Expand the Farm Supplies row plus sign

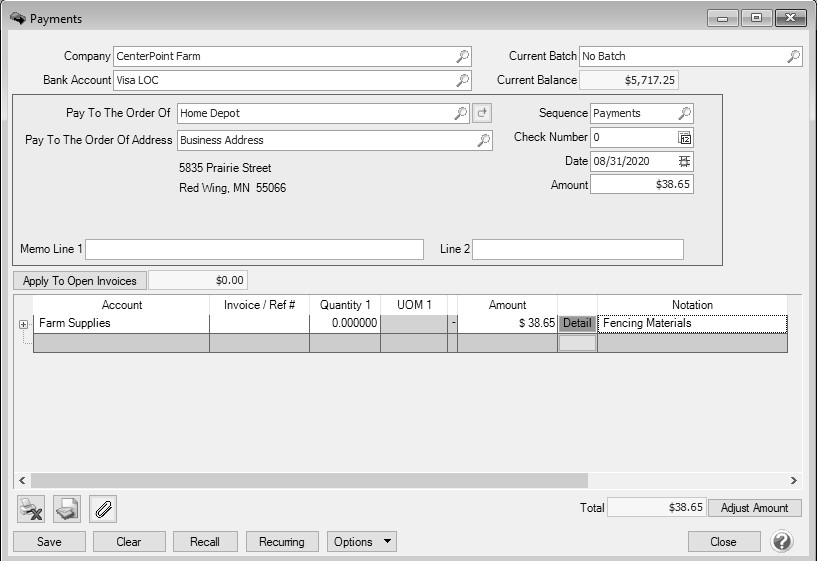(24, 324)
